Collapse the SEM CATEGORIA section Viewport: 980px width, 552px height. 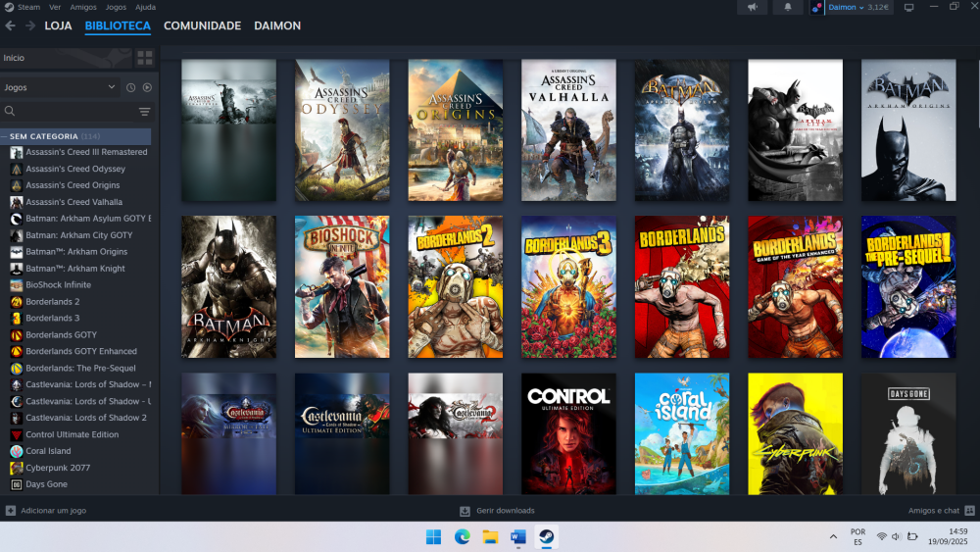pyautogui.click(x=6, y=136)
